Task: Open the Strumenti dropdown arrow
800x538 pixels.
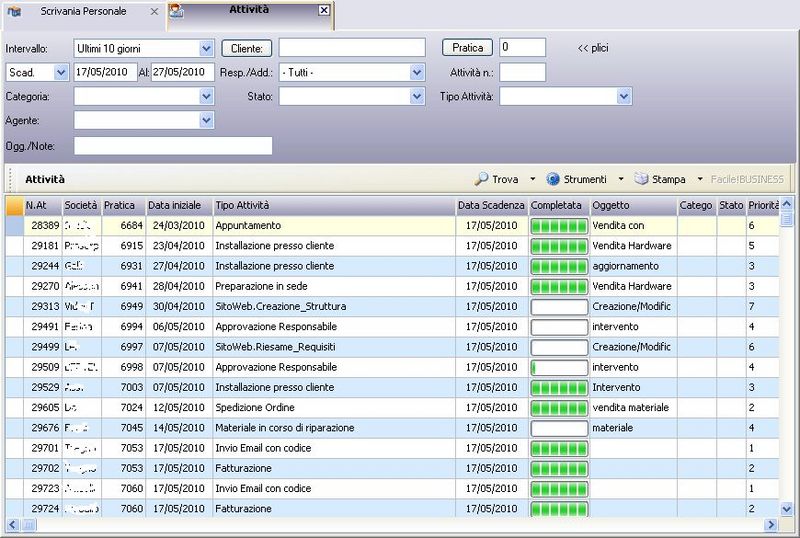Action: 621,179
